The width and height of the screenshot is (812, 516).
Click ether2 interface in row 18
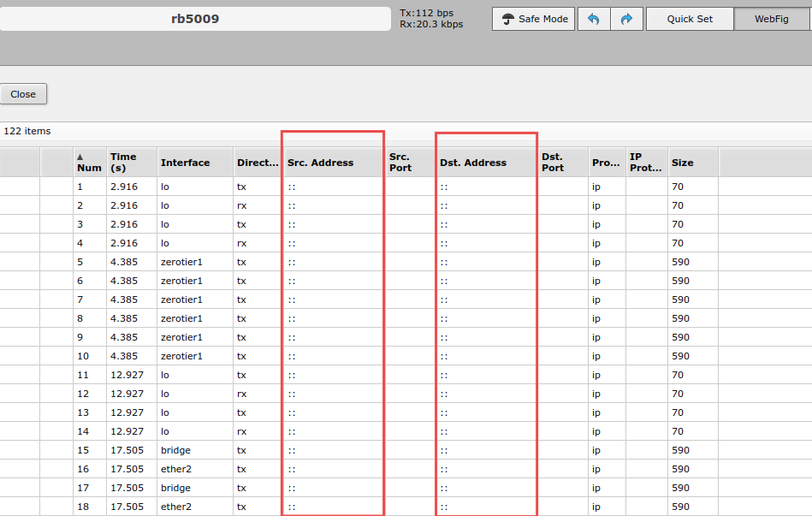176,507
